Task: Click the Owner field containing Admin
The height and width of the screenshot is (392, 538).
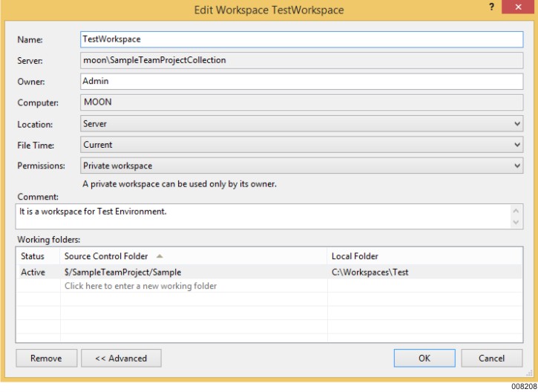Action: [x=302, y=82]
